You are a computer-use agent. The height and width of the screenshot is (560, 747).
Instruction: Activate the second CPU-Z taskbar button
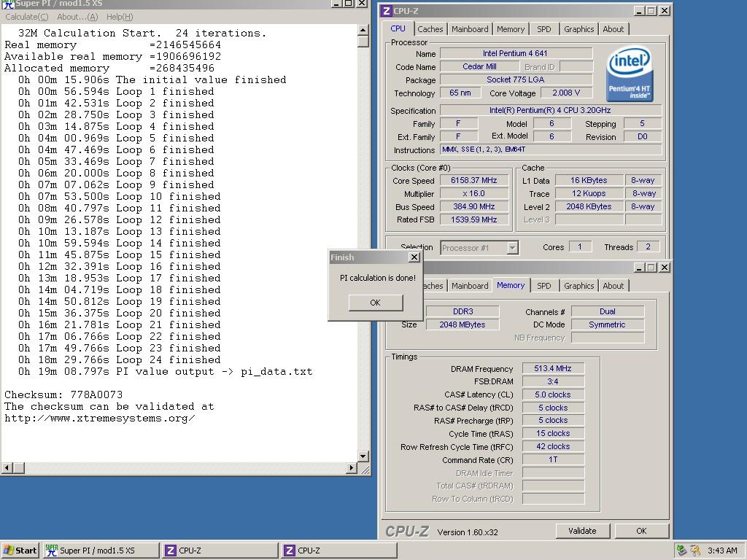click(338, 551)
